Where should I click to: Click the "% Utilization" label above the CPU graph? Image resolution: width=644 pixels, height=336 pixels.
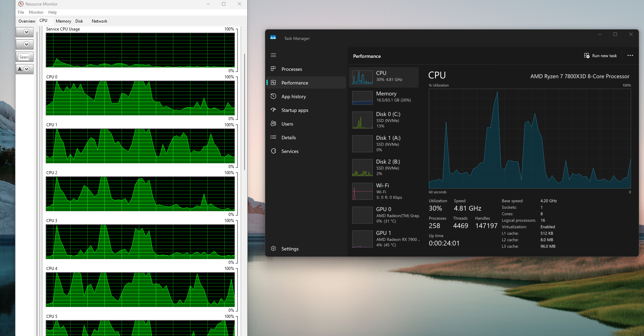(439, 85)
